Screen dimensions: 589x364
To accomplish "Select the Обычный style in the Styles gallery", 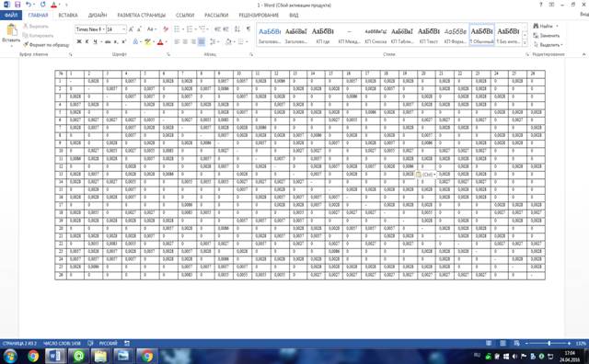I will pos(481,35).
